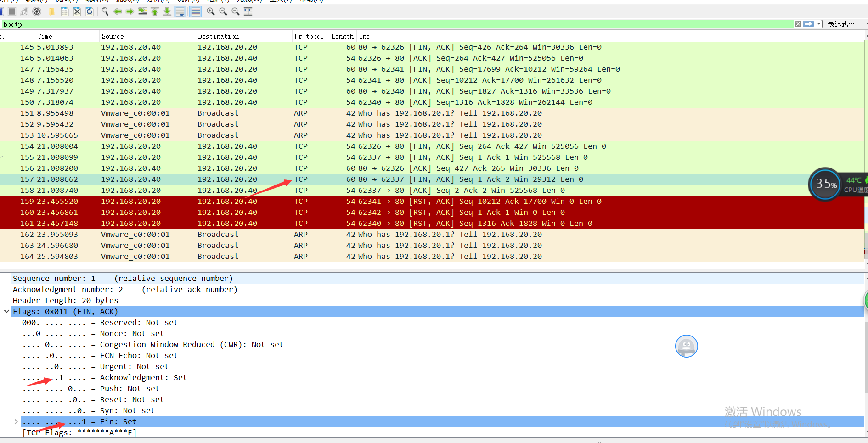868x443 pixels.
Task: Select 'Reset: Not set' flag line
Action: click(442, 399)
